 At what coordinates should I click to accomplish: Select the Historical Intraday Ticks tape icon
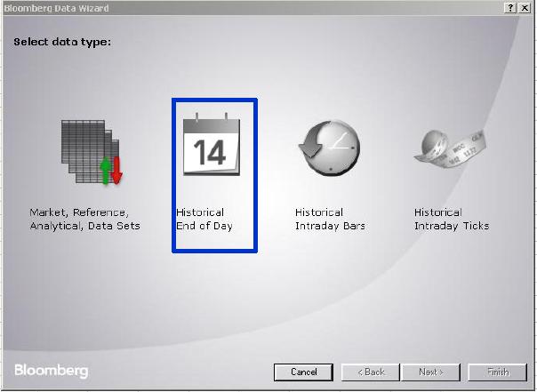click(450, 148)
